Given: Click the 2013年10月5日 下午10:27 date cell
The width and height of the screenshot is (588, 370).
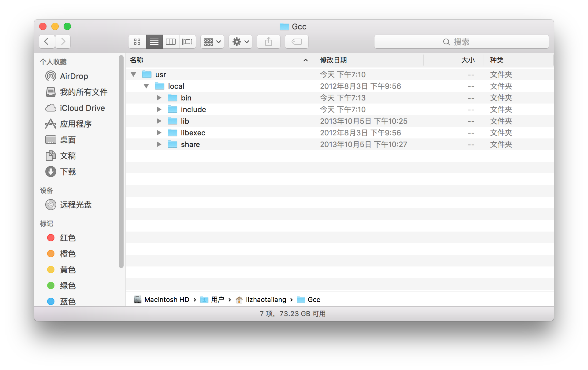Looking at the screenshot, I should coord(364,144).
